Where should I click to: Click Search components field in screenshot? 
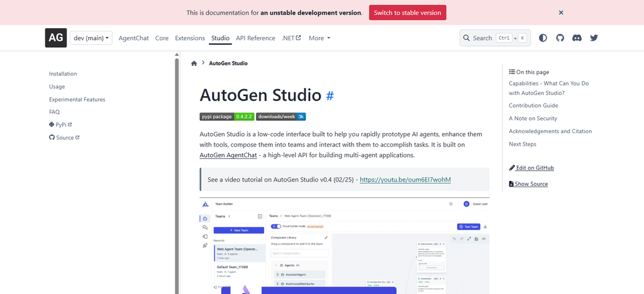point(299,253)
